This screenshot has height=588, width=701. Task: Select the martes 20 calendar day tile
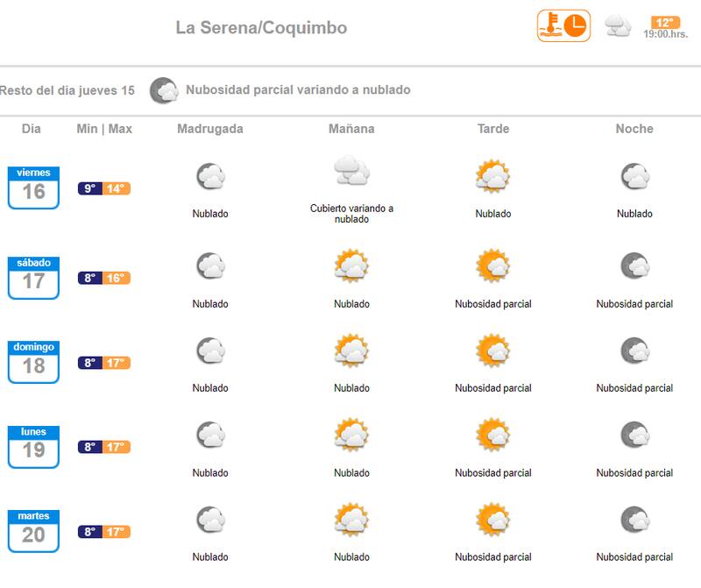[x=33, y=530]
